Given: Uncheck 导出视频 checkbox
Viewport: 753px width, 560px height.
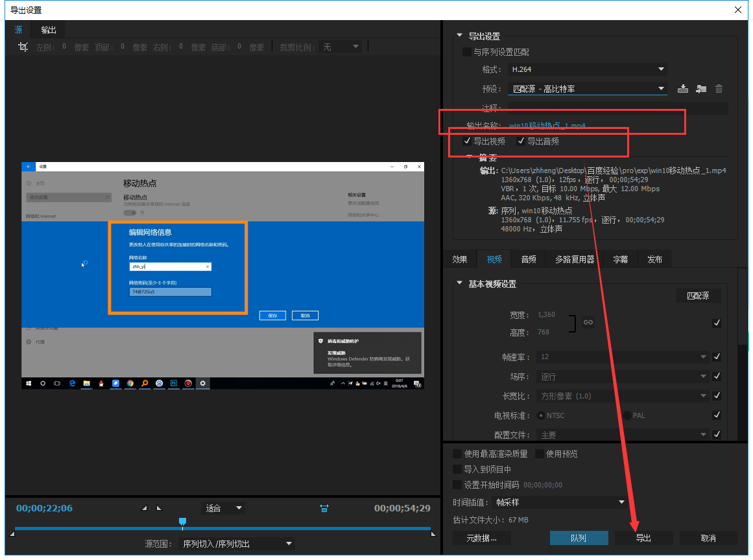Looking at the screenshot, I should (467, 141).
